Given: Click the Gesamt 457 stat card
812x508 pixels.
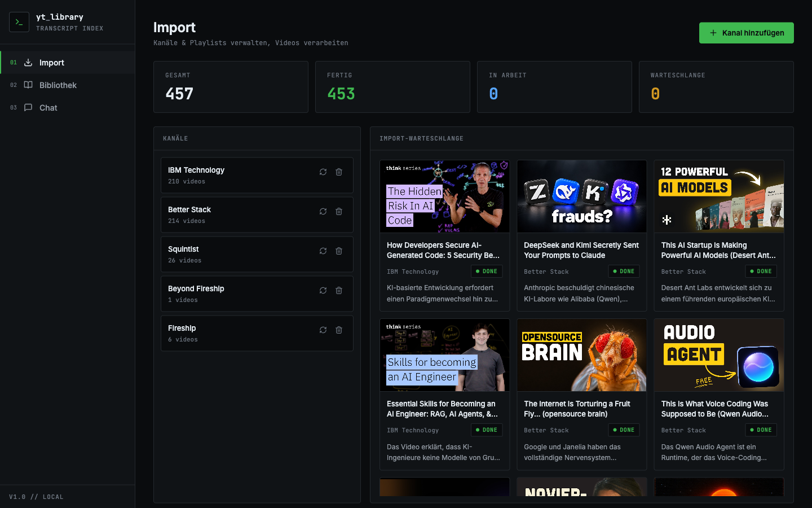Looking at the screenshot, I should click(x=231, y=87).
